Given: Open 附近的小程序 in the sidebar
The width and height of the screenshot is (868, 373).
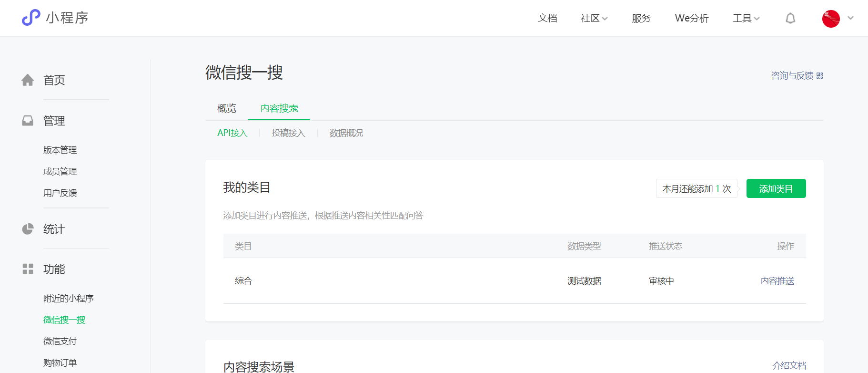Looking at the screenshot, I should point(69,298).
